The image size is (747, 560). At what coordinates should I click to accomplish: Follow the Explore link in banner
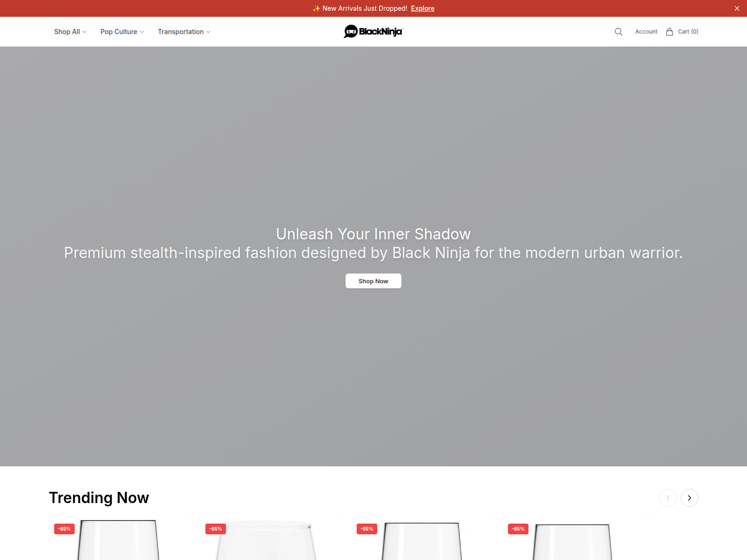click(x=423, y=8)
